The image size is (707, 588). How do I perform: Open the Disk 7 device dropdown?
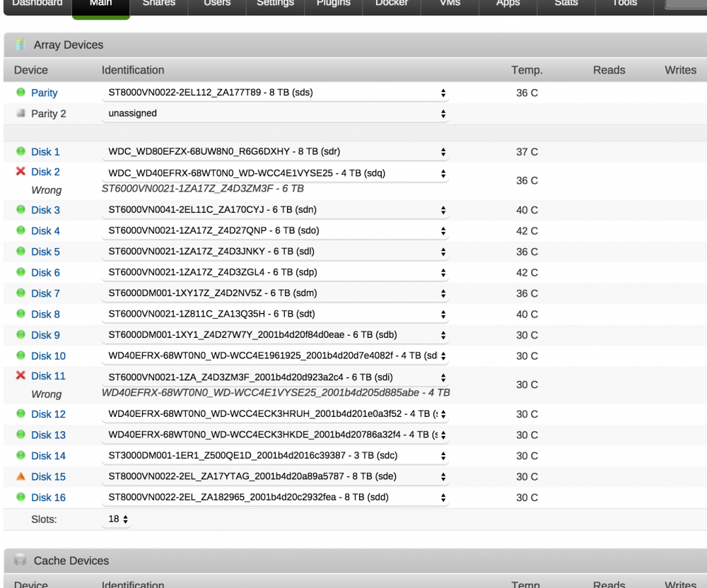275,293
